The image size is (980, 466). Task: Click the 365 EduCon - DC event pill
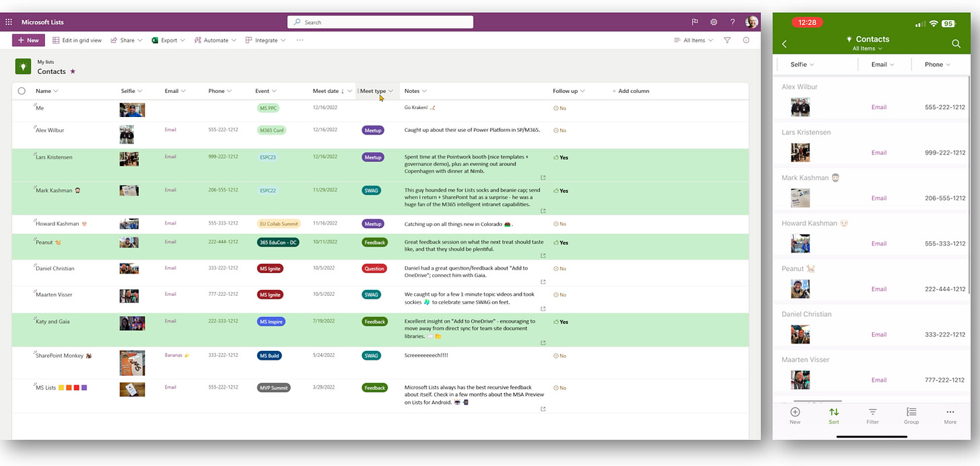278,242
